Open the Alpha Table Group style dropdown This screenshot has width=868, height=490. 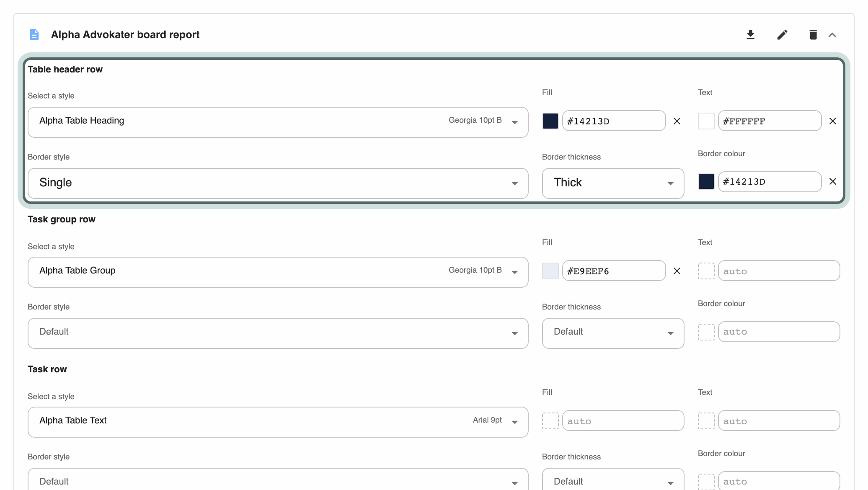pyautogui.click(x=278, y=272)
